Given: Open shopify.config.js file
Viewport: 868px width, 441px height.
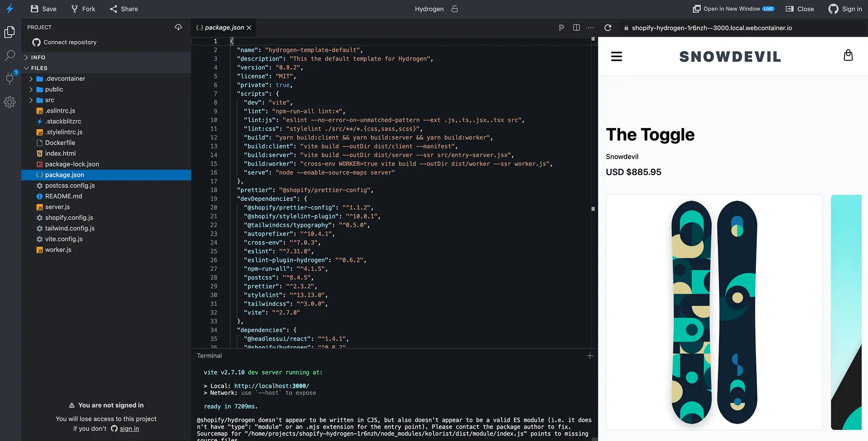Looking at the screenshot, I should coord(106,217).
